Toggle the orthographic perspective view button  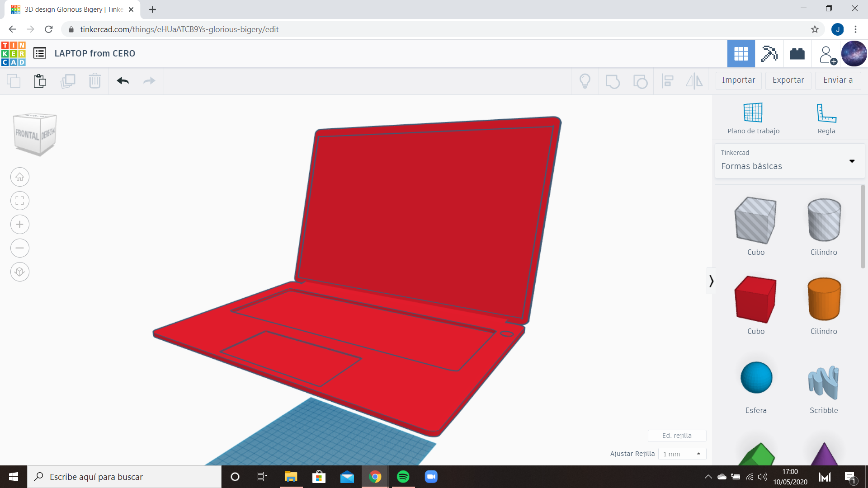pyautogui.click(x=20, y=272)
